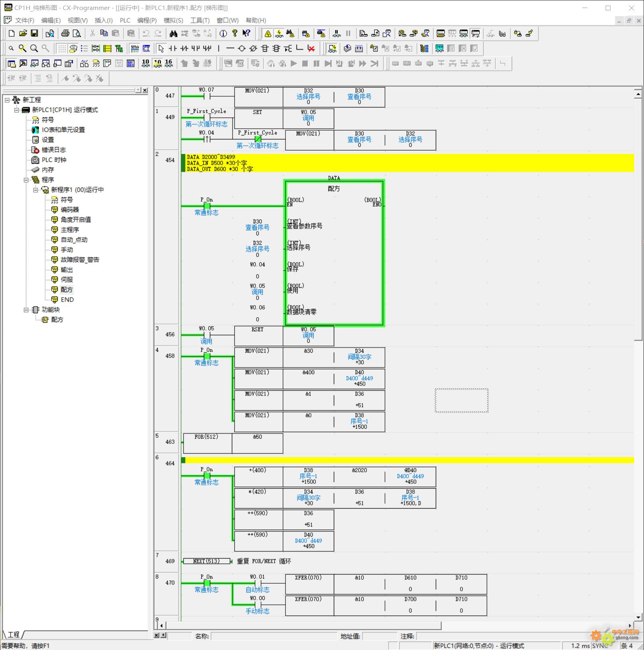The height and width of the screenshot is (650, 644).
Task: Open Print Preview from the toolbar
Action: pos(77,34)
